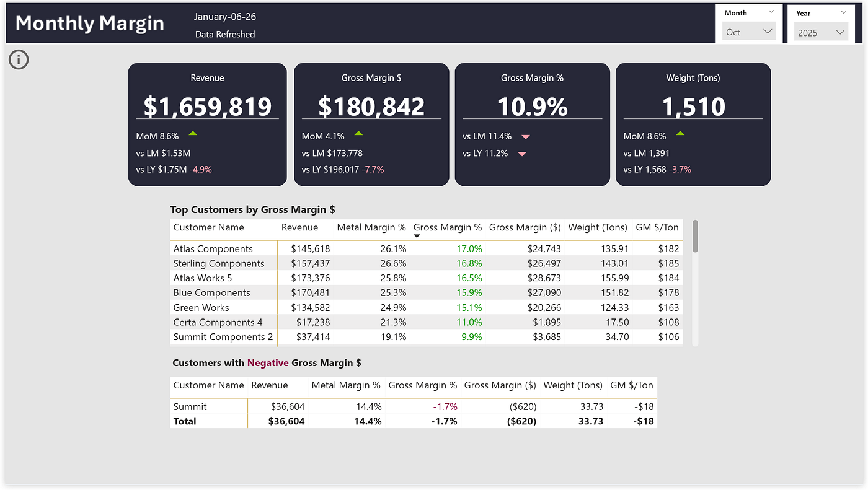868x490 pixels.
Task: Select the Green Works customer
Action: coord(201,308)
